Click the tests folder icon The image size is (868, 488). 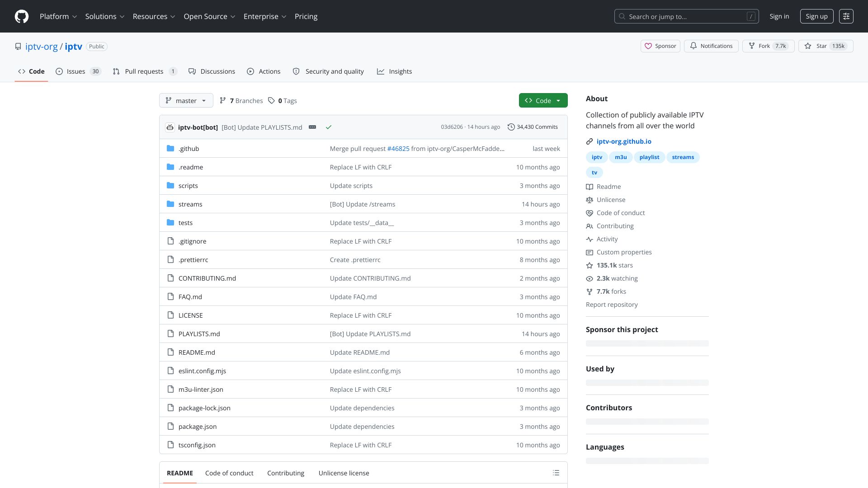click(170, 222)
